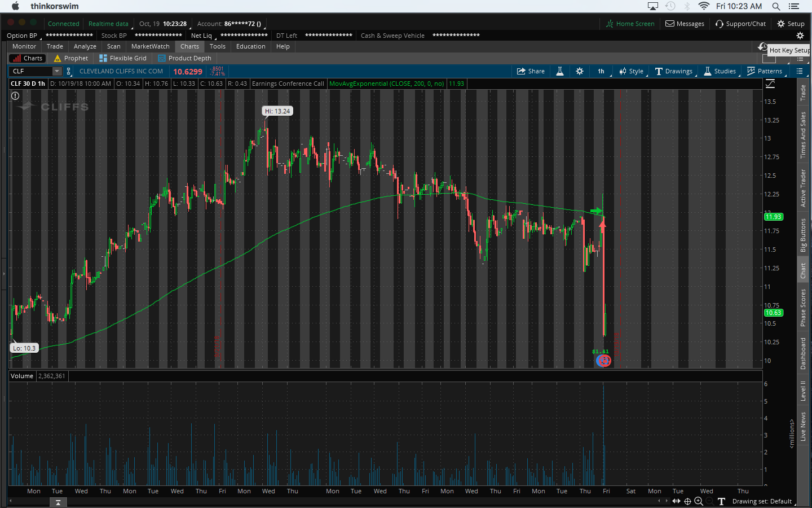812x508 pixels.
Task: Click the crosshair pan icon
Action: coord(687,501)
